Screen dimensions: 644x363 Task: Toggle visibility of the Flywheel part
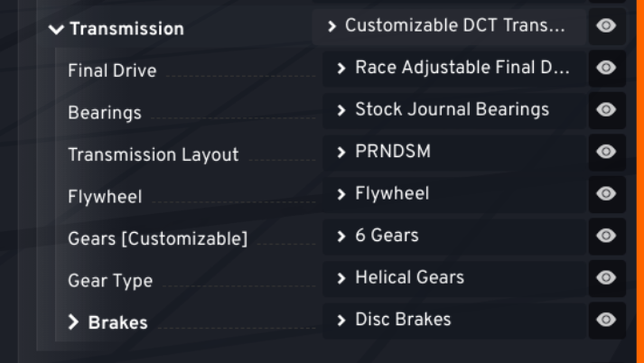[x=607, y=194]
